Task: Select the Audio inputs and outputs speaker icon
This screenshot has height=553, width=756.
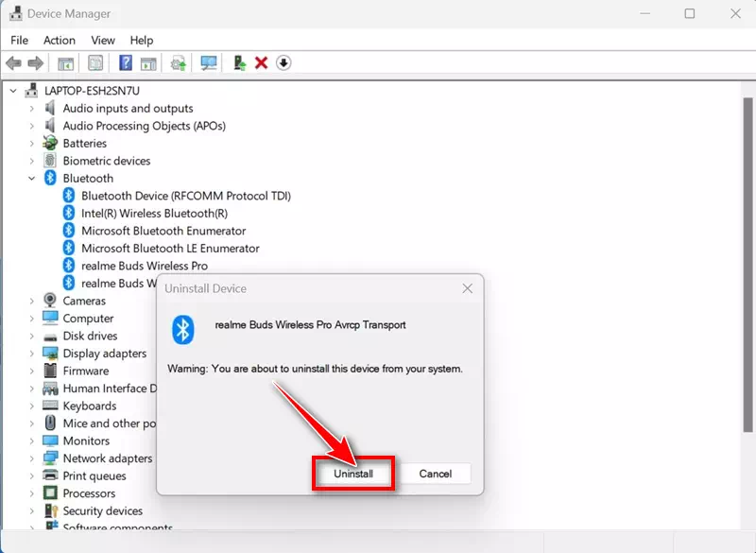Action: [50, 108]
